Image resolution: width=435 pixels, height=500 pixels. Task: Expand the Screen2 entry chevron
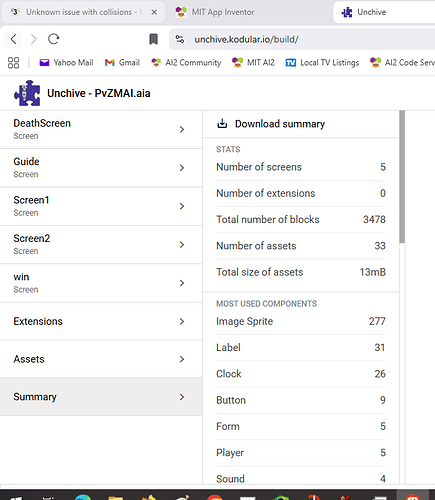[x=182, y=245]
